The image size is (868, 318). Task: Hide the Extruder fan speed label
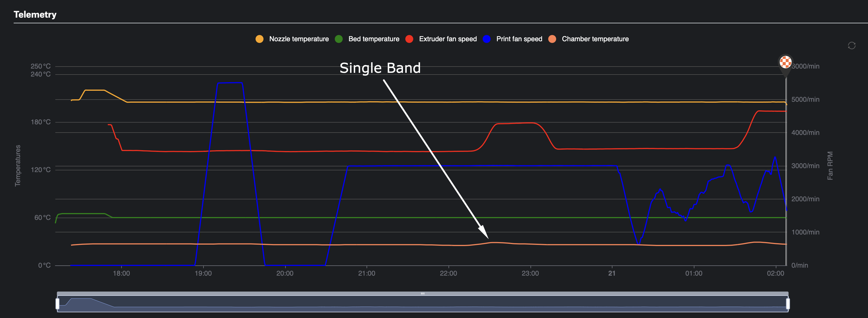tap(448, 39)
